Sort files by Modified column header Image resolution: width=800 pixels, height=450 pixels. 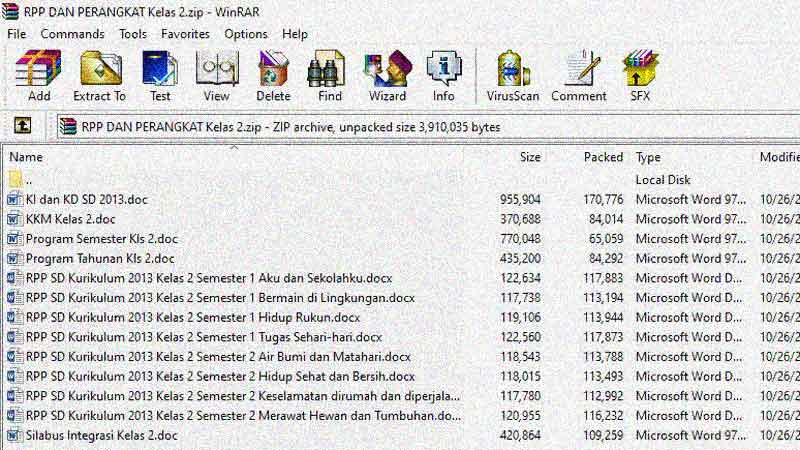(780, 157)
